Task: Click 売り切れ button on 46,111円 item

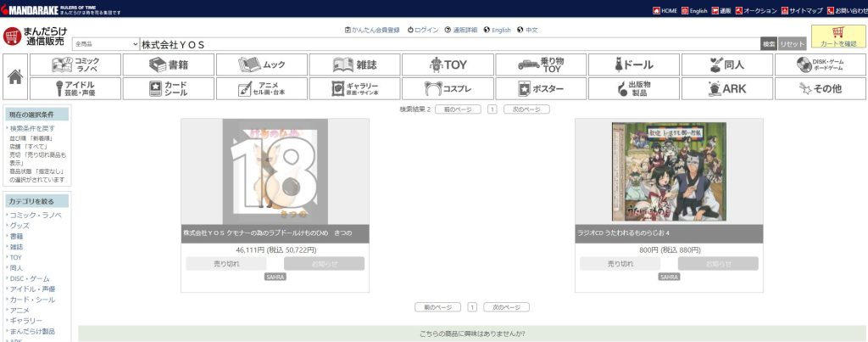Action: (226, 263)
